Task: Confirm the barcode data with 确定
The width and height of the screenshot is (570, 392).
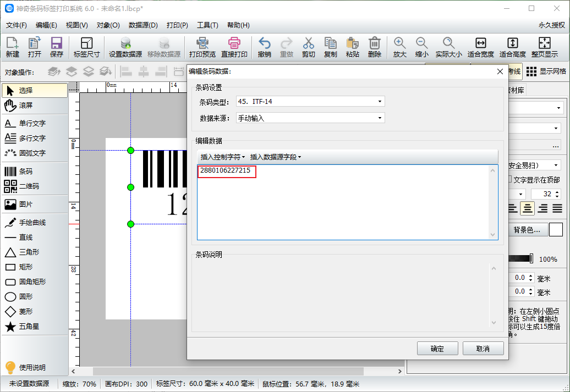Action: tap(437, 349)
